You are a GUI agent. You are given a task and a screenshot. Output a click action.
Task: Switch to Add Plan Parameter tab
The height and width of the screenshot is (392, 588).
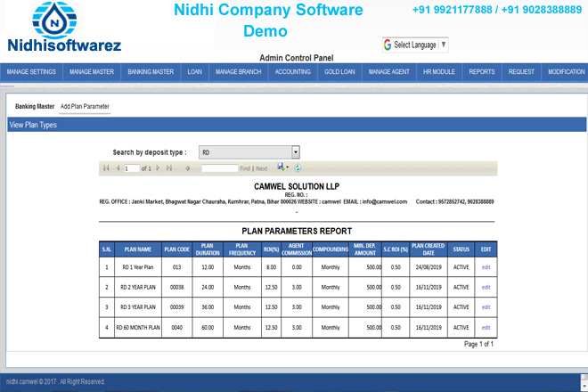coord(86,107)
